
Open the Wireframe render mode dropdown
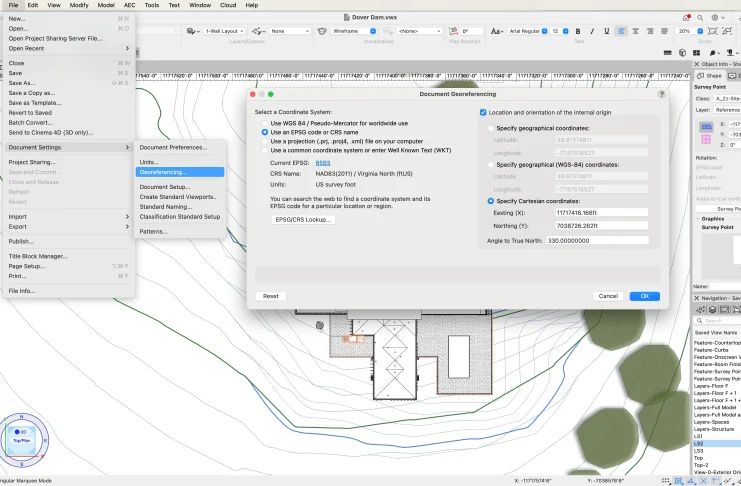(356, 31)
